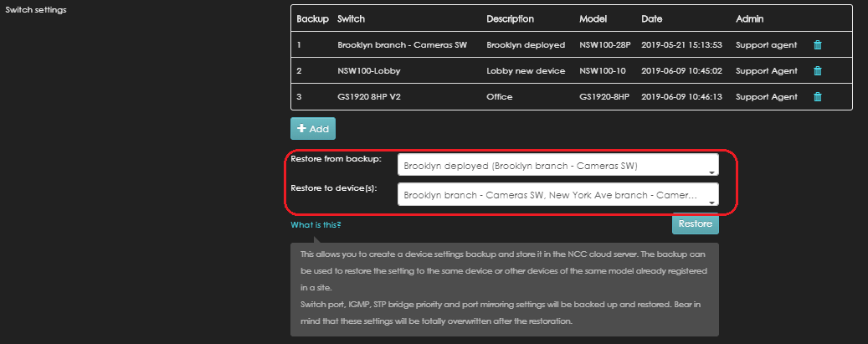Click the Model column header

pos(593,19)
